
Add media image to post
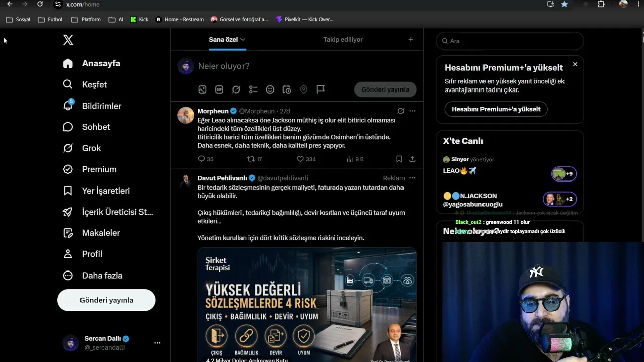click(202, 89)
